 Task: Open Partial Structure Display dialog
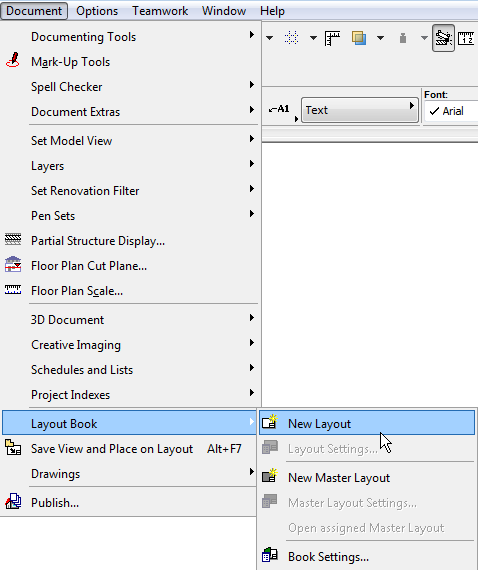point(130,241)
